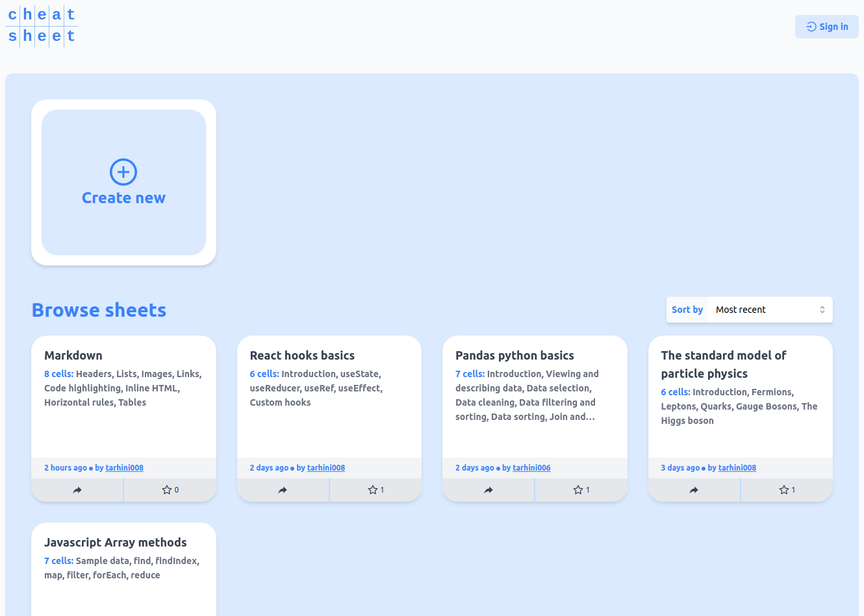Share the React hooks basics sheet

[283, 490]
